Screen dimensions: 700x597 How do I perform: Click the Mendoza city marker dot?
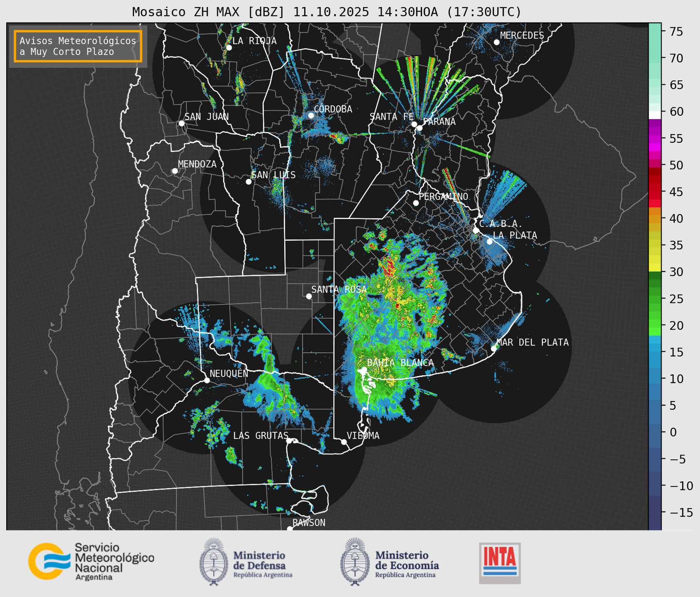coord(175,171)
